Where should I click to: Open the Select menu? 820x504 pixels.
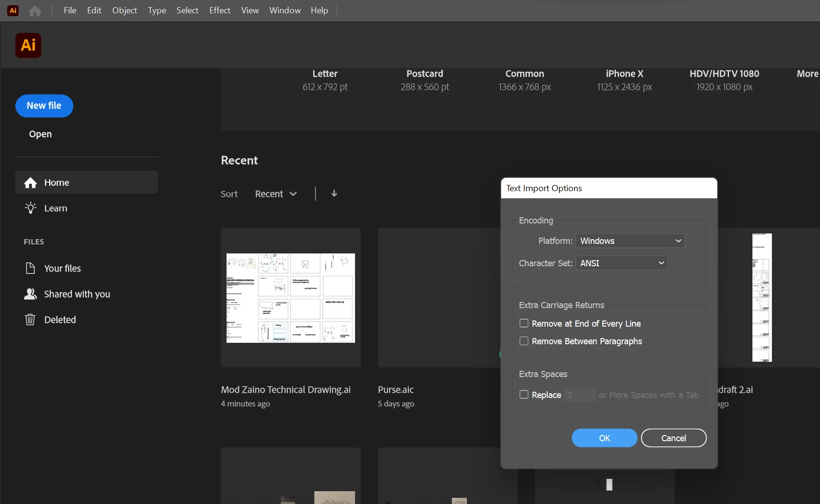click(x=188, y=10)
